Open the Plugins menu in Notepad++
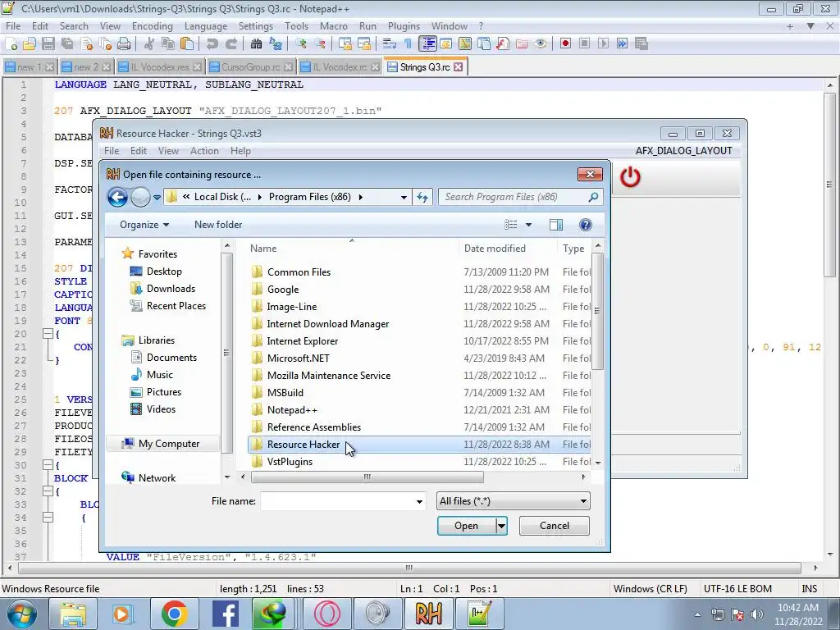The height and width of the screenshot is (630, 840). [x=404, y=26]
